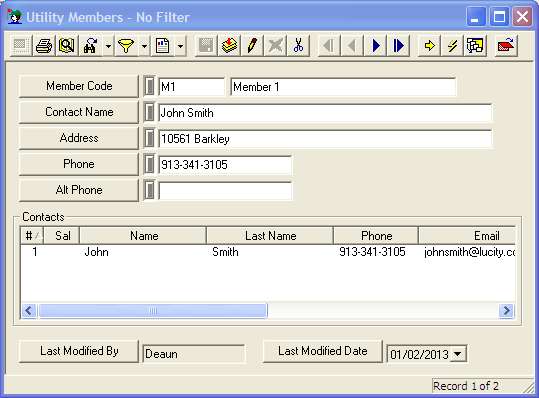Edit the record with pencil icon
Screen dimensions: 539x398
tap(252, 46)
